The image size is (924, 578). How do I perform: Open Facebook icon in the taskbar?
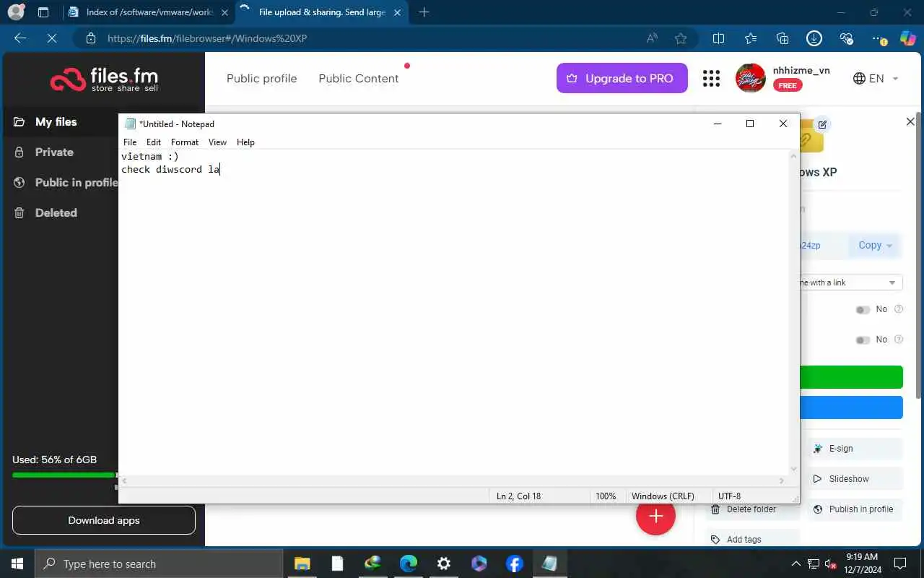pyautogui.click(x=515, y=564)
